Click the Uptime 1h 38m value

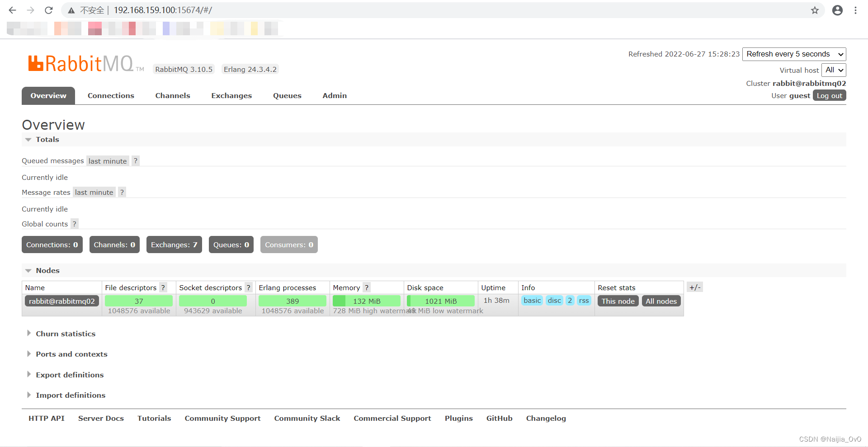click(496, 301)
